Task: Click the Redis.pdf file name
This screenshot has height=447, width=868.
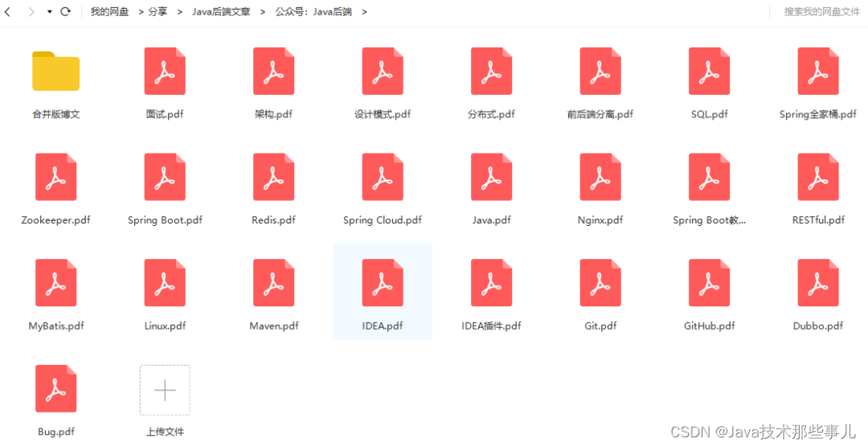Action: 273,220
